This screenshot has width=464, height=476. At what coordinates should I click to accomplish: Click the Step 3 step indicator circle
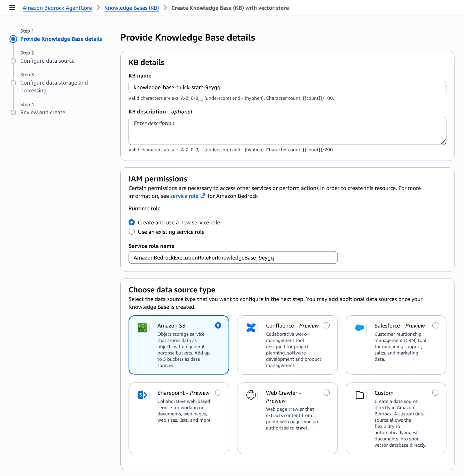13,83
